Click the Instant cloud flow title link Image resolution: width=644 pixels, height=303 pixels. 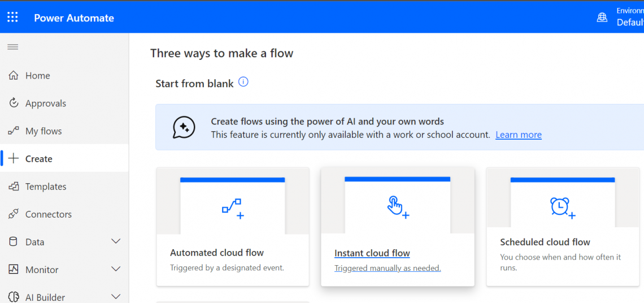pos(372,253)
